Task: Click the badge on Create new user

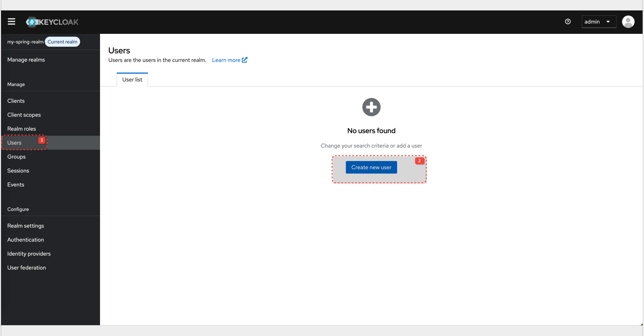Action: pyautogui.click(x=420, y=161)
